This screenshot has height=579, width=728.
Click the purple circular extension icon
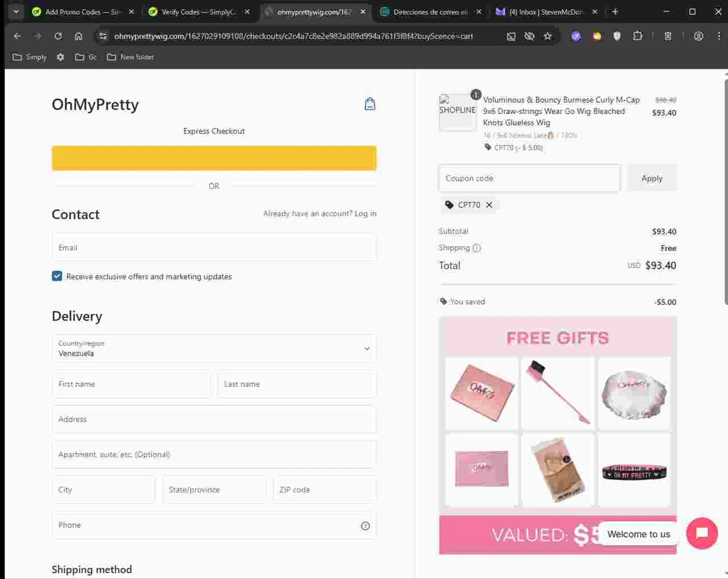(x=576, y=36)
